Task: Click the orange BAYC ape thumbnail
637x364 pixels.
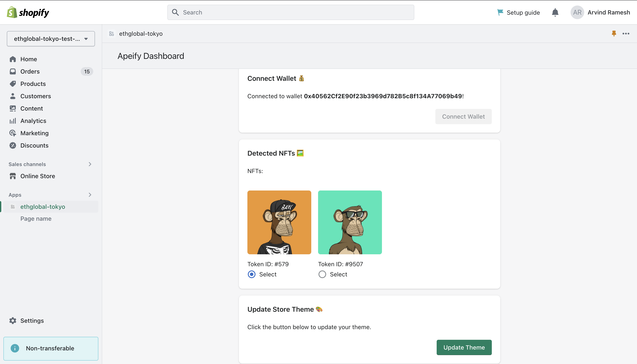Action: tap(279, 222)
